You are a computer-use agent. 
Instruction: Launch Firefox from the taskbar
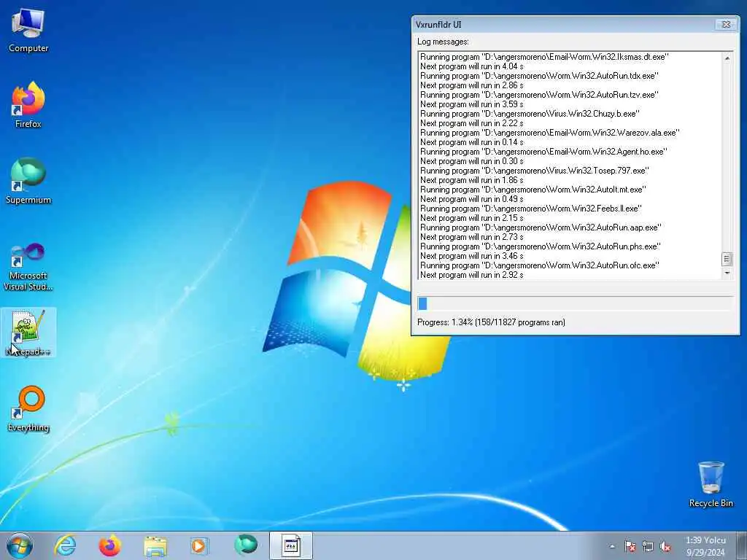(109, 545)
